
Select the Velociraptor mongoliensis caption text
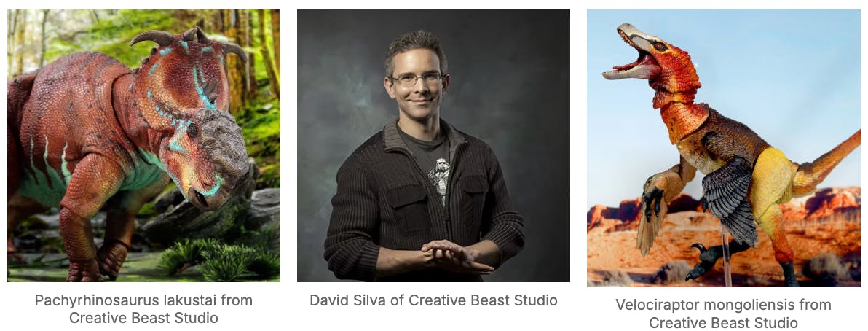click(724, 314)
